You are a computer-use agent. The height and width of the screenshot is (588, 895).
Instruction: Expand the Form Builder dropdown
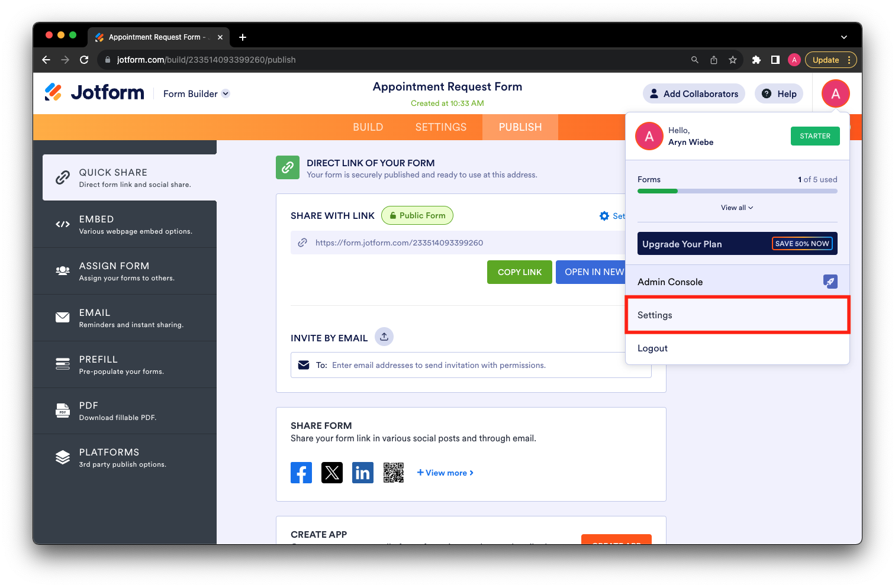226,93
